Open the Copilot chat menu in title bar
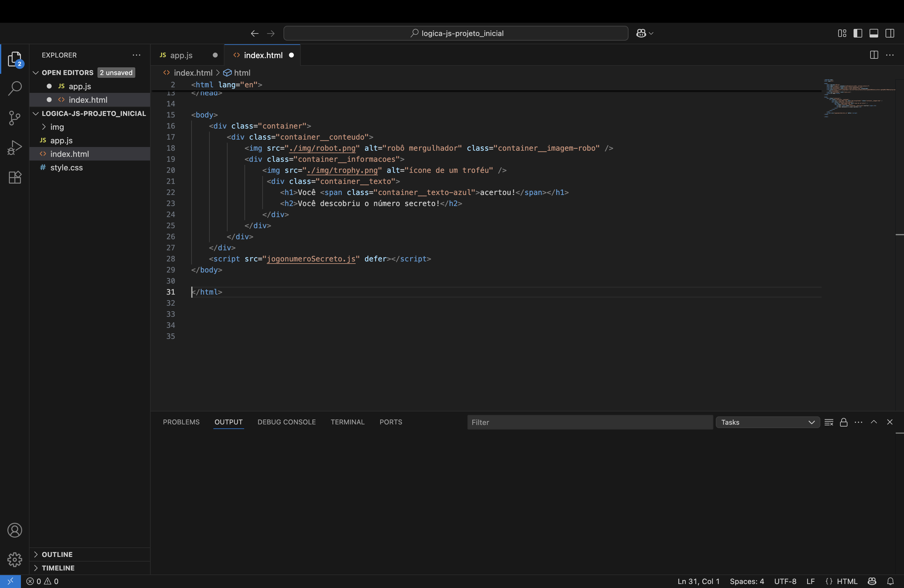The height and width of the screenshot is (588, 904). pos(644,34)
